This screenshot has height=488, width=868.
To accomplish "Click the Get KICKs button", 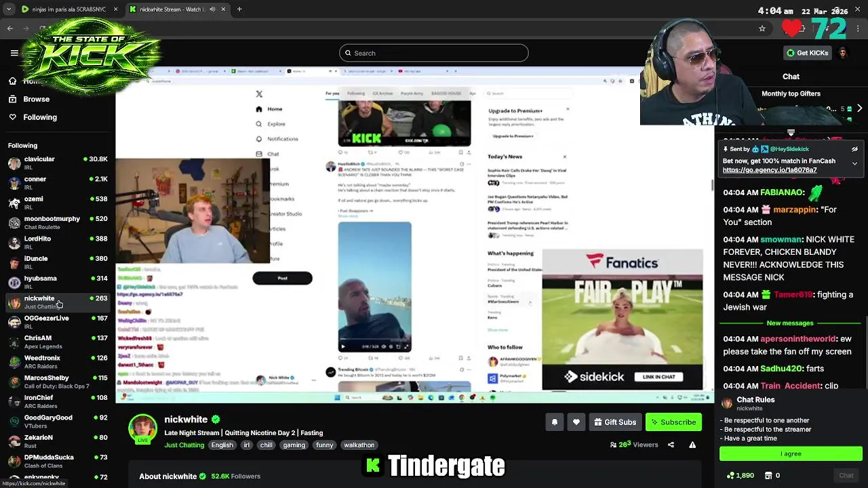I will pyautogui.click(x=807, y=53).
